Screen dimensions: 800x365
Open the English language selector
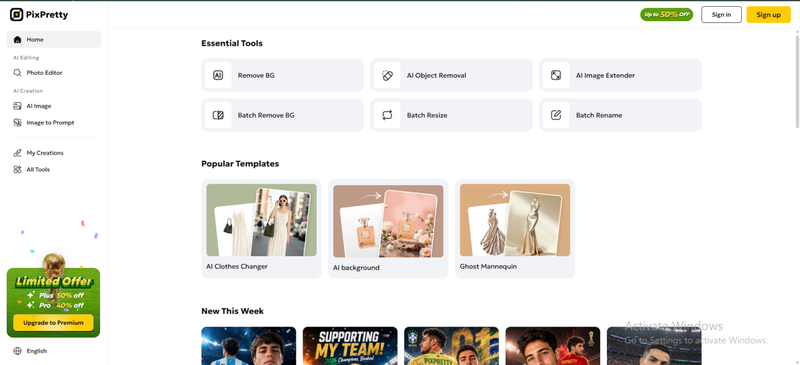31,351
